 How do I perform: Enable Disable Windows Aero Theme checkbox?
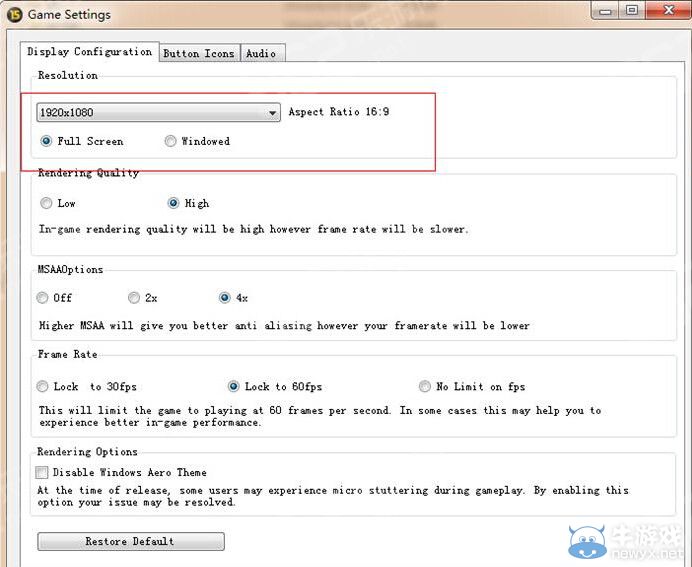(x=42, y=473)
